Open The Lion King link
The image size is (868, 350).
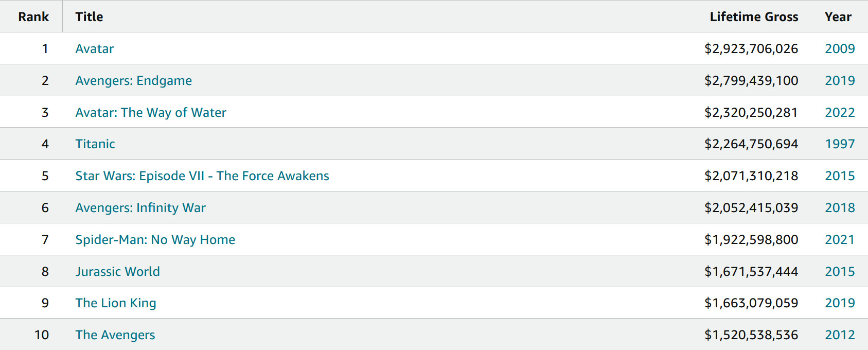click(x=116, y=303)
